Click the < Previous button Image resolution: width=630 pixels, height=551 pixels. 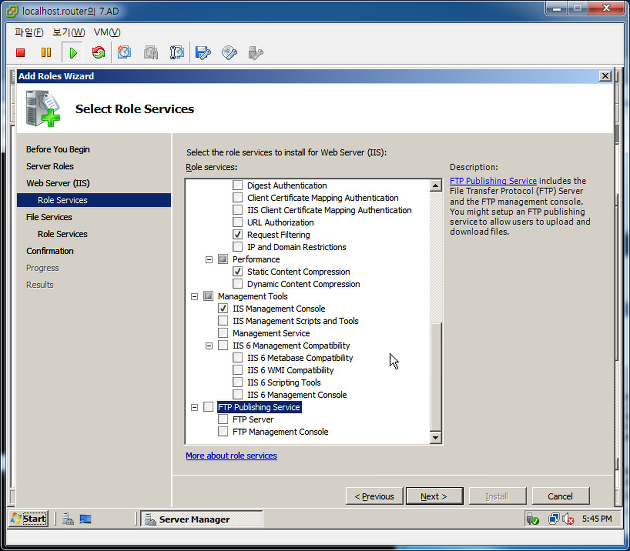374,496
